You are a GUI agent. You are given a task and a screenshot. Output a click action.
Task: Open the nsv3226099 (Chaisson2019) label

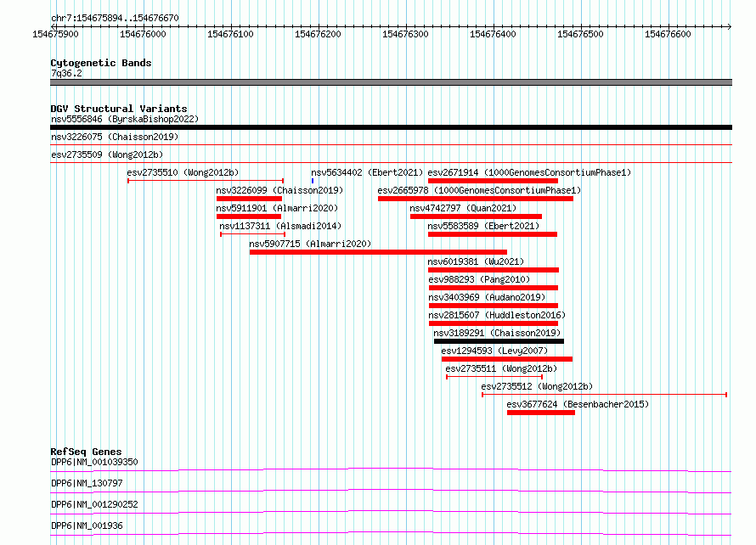click(x=279, y=190)
